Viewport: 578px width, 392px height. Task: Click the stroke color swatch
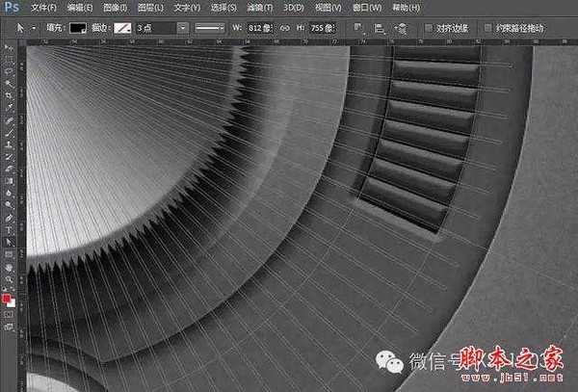coord(123,28)
